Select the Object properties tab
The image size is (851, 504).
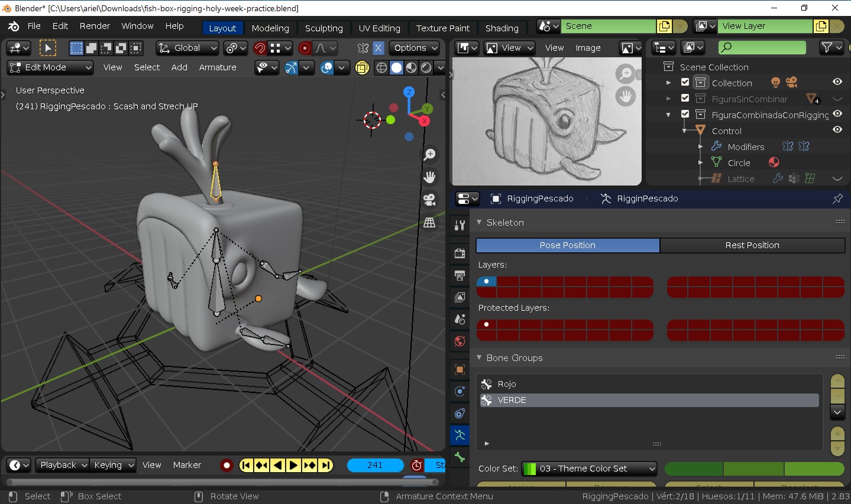tap(460, 369)
